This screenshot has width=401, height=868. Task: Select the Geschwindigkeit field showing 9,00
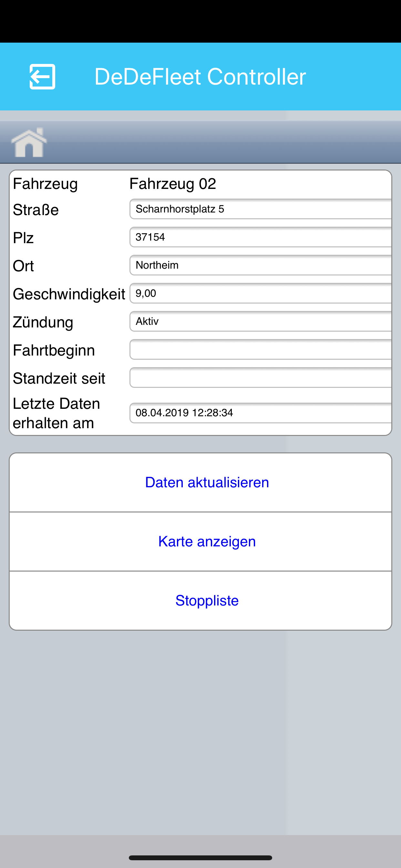[261, 293]
